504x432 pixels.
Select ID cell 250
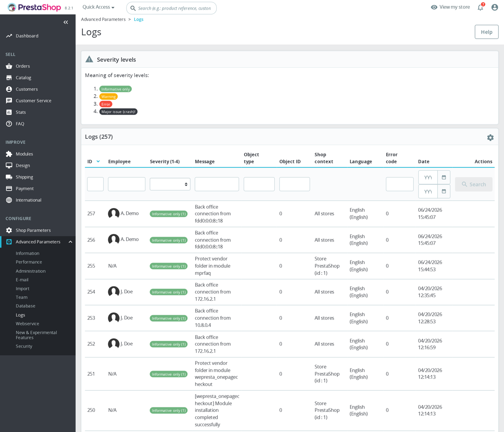(x=91, y=410)
